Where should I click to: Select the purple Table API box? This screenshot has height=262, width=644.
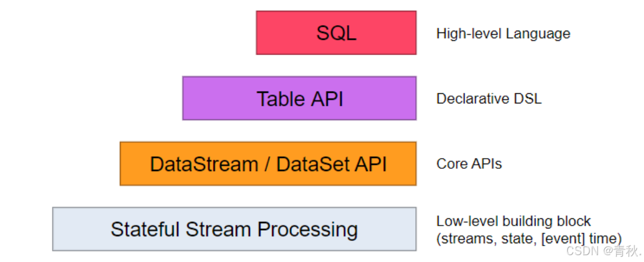pyautogui.click(x=299, y=98)
